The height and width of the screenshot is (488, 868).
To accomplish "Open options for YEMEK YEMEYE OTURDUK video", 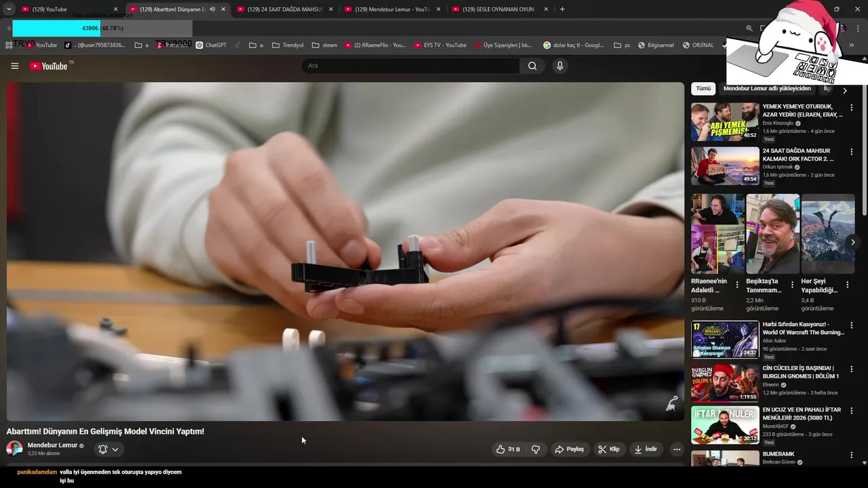I will (852, 108).
